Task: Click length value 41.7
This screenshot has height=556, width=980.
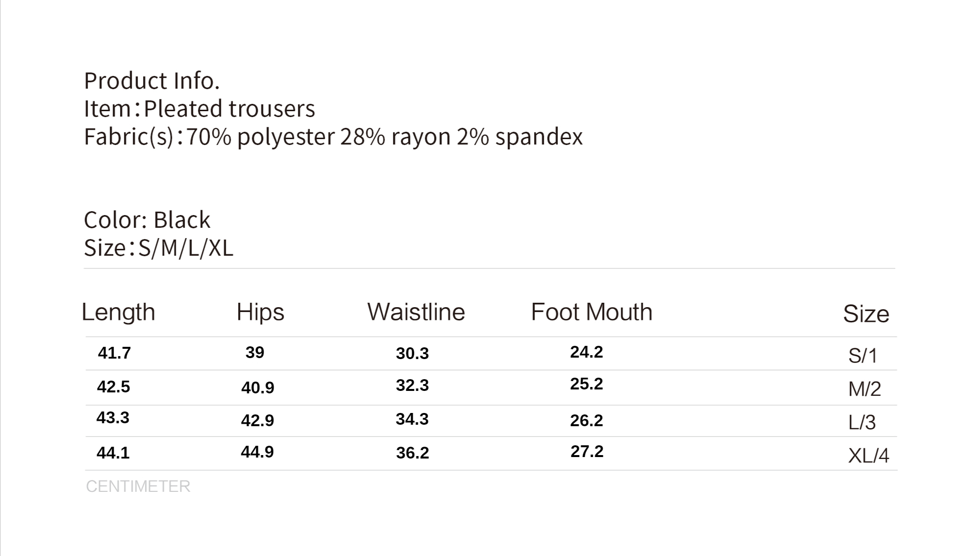Action: 114,353
